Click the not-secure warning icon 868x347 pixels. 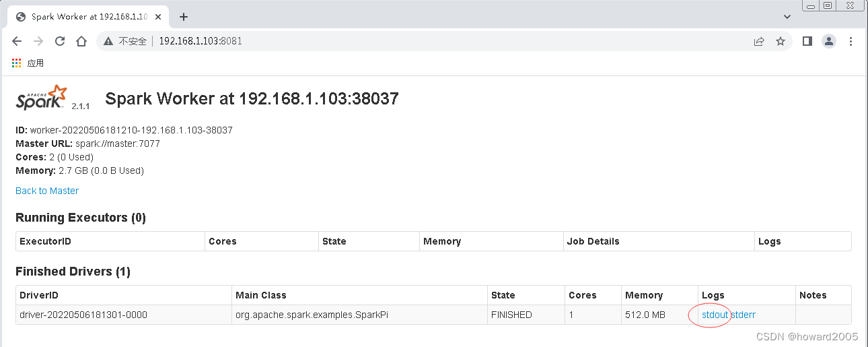click(x=110, y=41)
